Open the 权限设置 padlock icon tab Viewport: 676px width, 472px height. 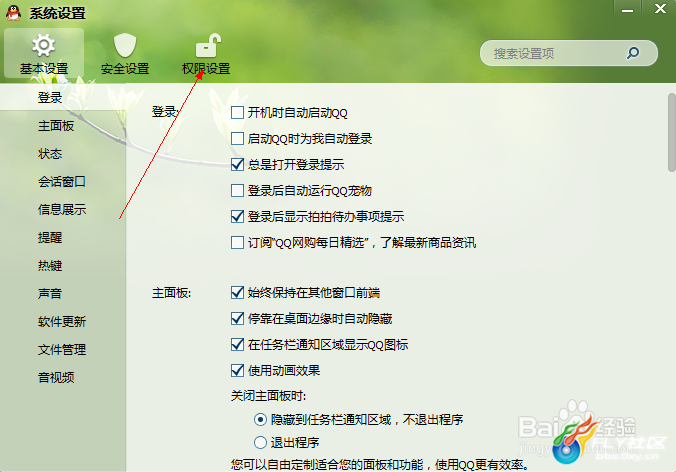[x=206, y=54]
